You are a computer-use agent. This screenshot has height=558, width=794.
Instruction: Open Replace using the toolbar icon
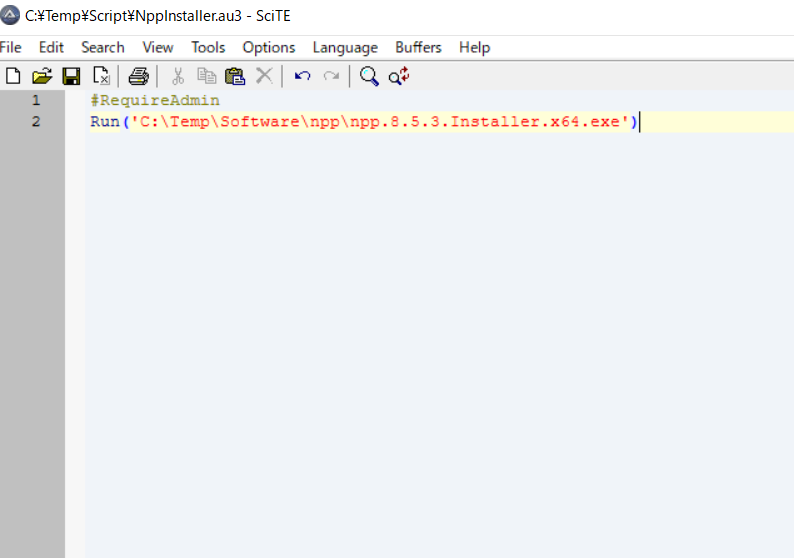399,76
